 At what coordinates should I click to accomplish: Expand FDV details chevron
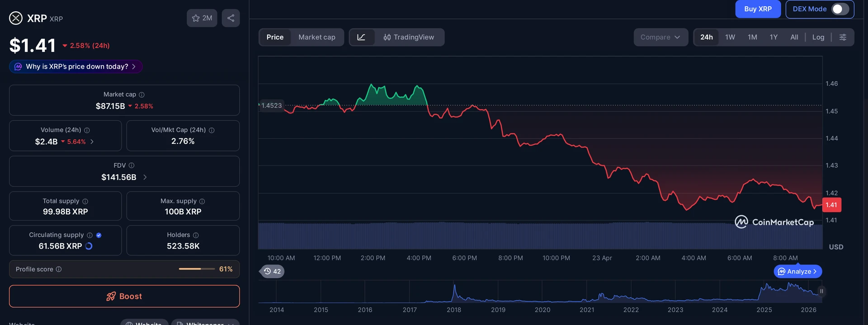145,177
